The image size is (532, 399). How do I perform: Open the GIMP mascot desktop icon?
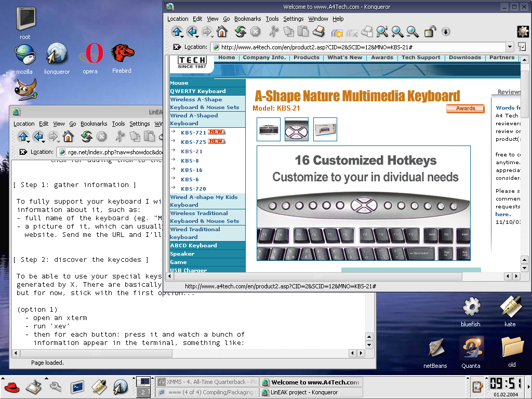coord(26,89)
